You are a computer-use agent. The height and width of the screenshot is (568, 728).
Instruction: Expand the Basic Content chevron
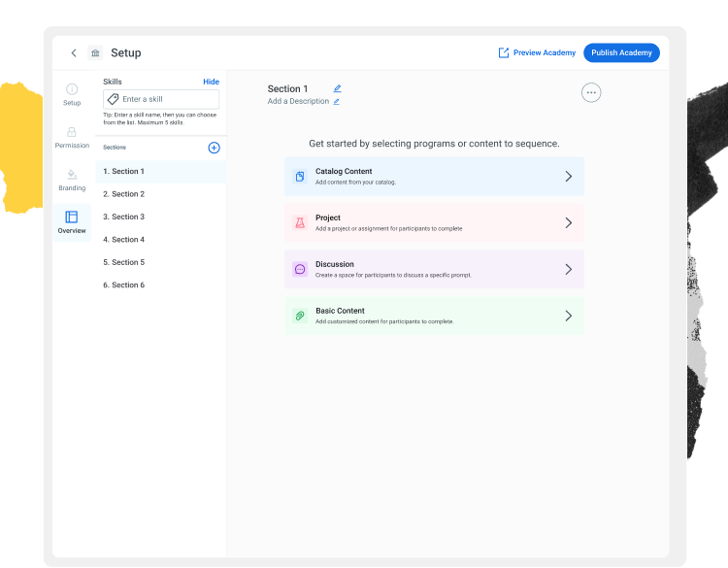click(x=569, y=316)
